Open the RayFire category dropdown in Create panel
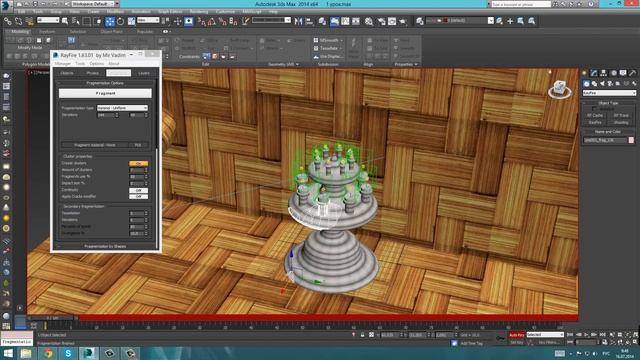 609,93
